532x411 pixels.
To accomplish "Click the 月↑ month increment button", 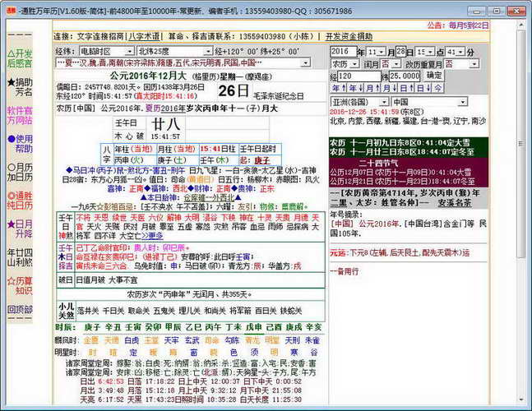I will tap(372, 88).
